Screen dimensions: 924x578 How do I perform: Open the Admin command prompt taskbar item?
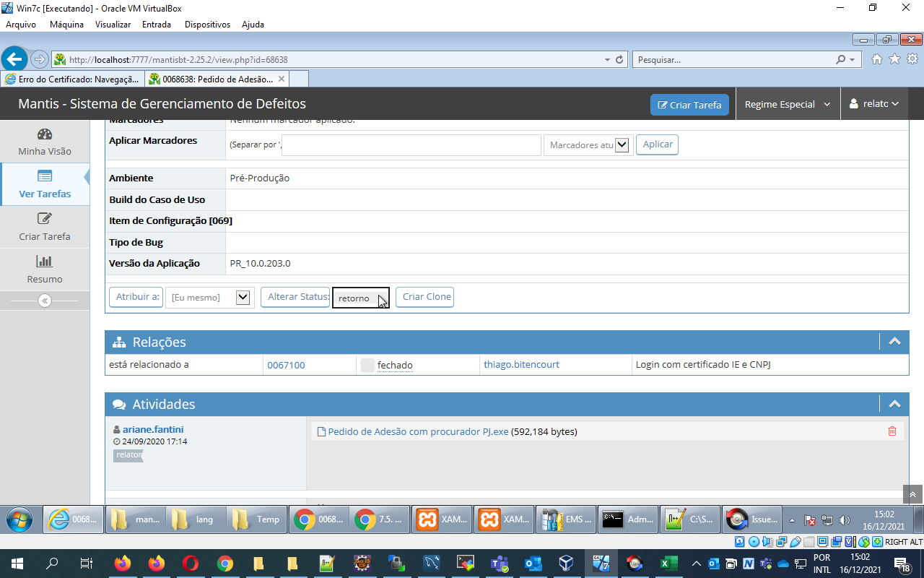click(x=627, y=519)
